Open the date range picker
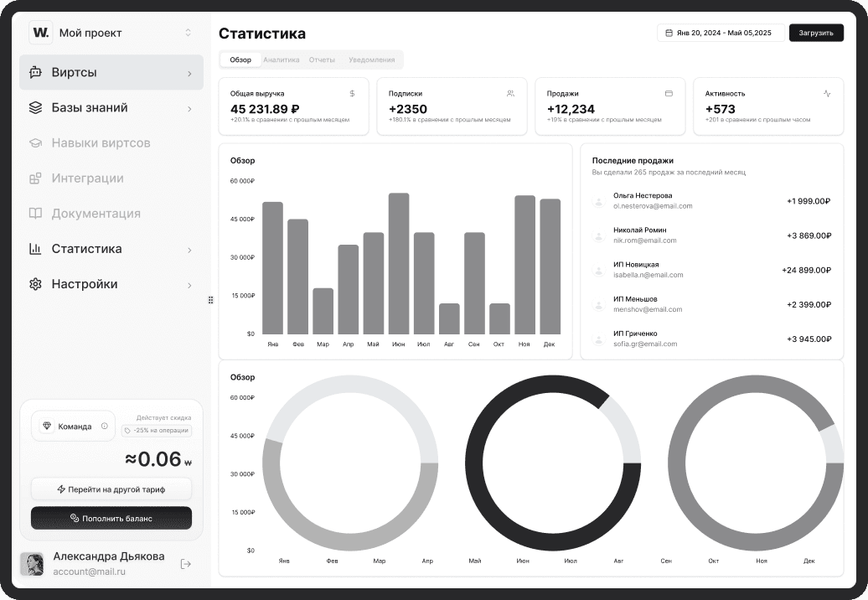Screen dimensions: 868x600 coord(721,33)
